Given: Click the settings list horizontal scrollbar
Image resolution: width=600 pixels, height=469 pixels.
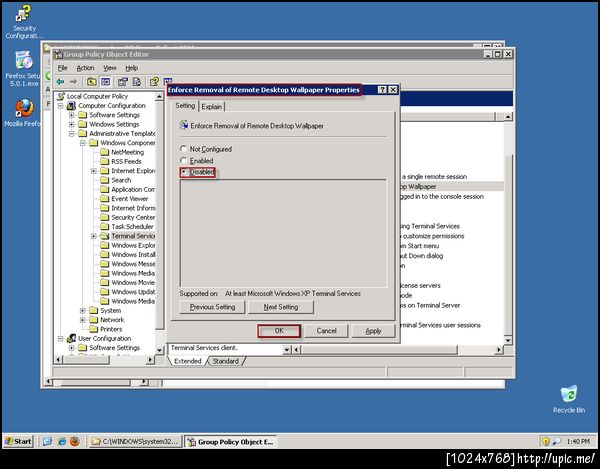Looking at the screenshot, I should tap(398, 350).
